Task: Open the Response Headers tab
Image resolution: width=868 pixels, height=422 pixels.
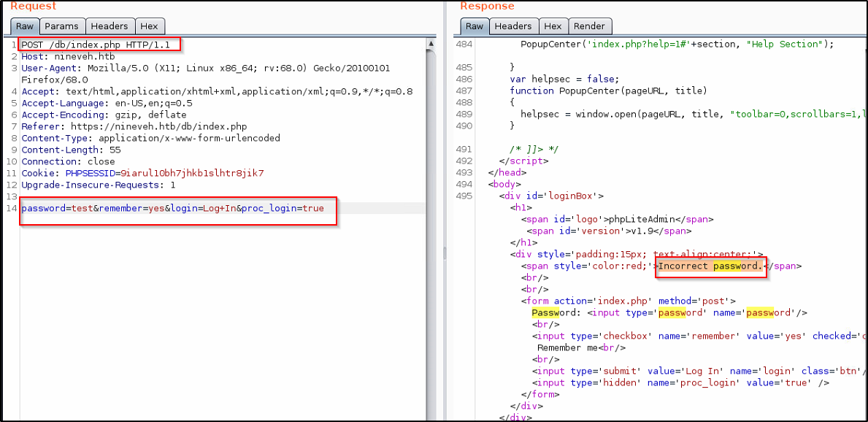Action: point(513,26)
